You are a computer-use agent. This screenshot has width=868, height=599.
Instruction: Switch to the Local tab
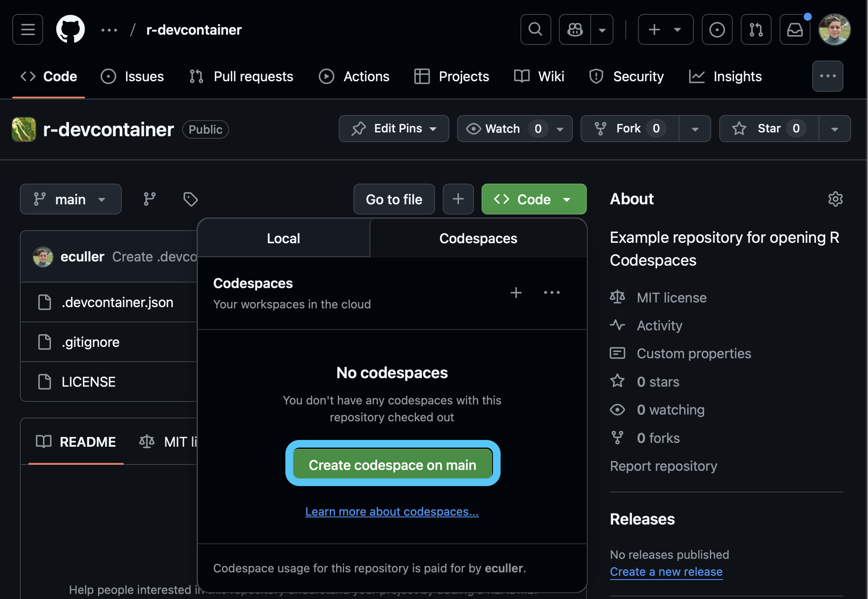[283, 238]
